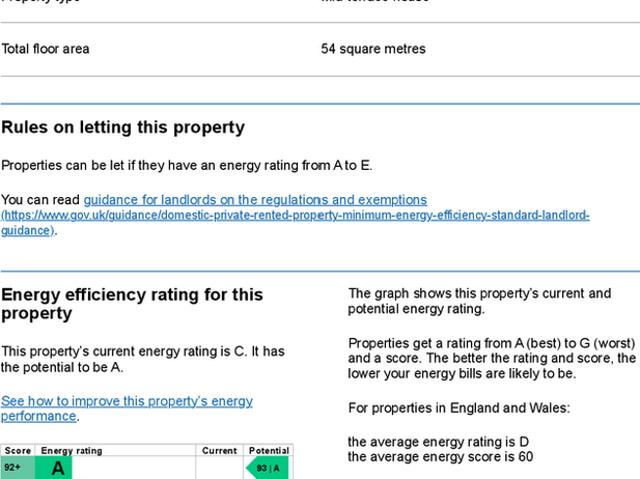Image resolution: width=640 pixels, height=479 pixels.
Task: Click the Score column header
Action: (18, 451)
